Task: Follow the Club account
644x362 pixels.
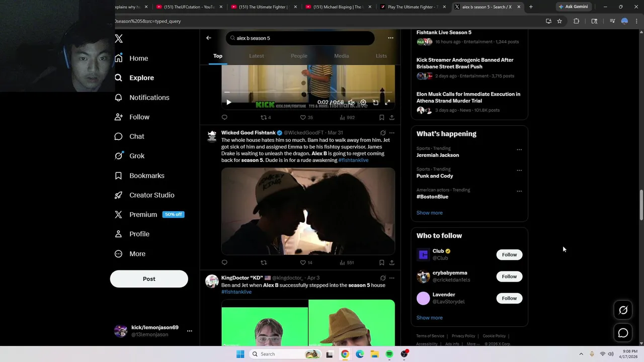Action: (x=509, y=255)
